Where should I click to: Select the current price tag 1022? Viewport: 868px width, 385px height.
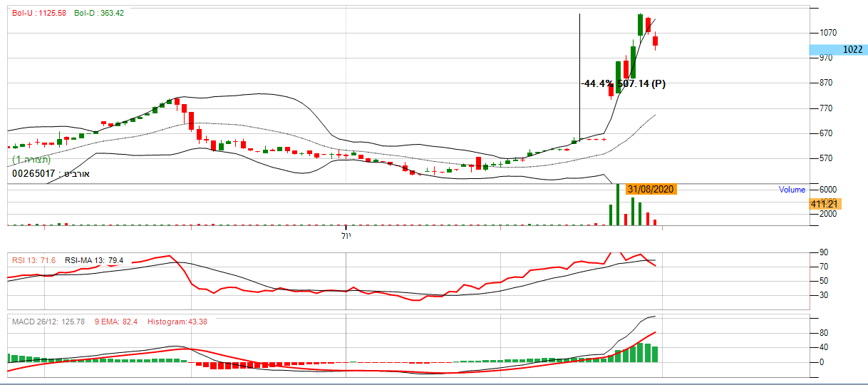tap(838, 50)
